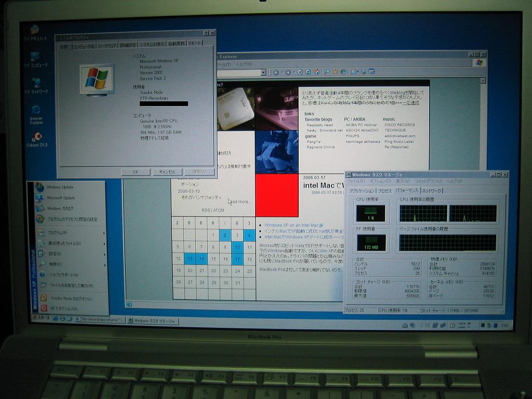Open the Shutdown (U) menu in Task Manager

coord(428,181)
